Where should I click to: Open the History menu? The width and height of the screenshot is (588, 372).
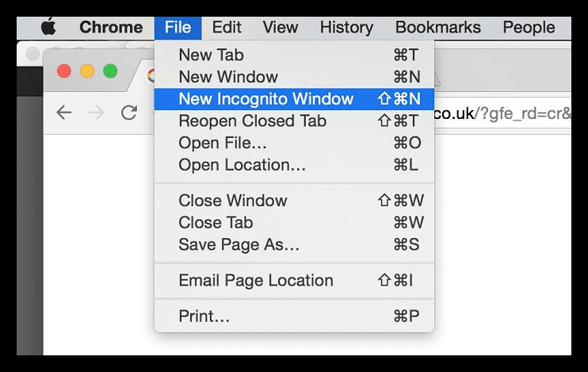point(346,28)
